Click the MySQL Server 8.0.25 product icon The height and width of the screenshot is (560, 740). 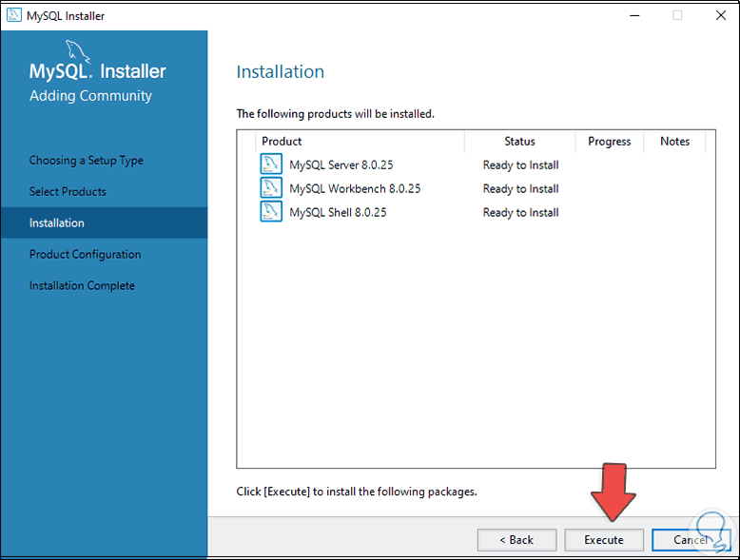(x=271, y=164)
